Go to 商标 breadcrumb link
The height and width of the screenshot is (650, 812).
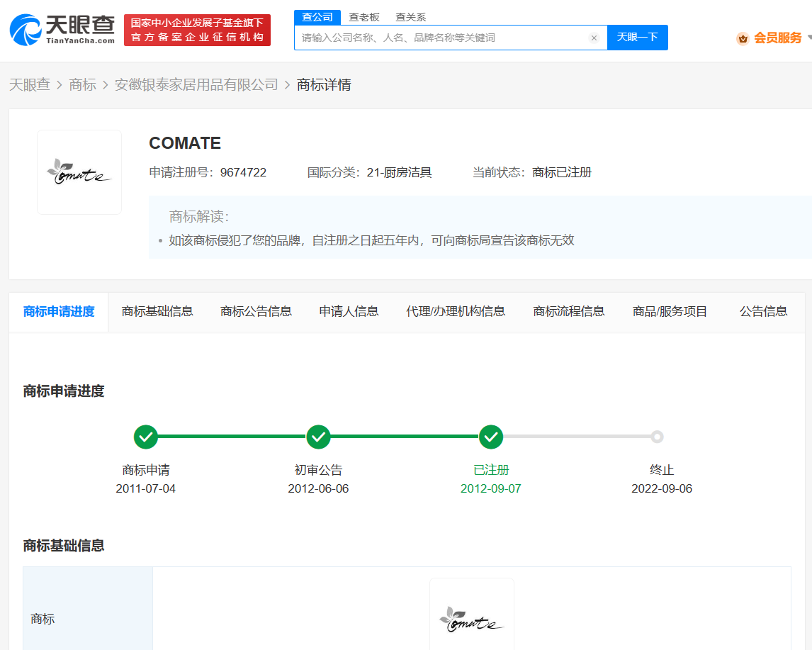coord(83,84)
